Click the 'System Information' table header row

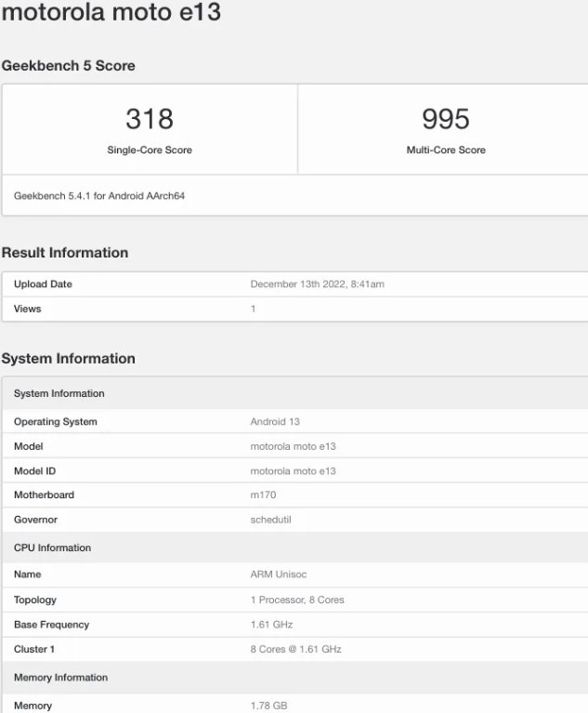[294, 393]
